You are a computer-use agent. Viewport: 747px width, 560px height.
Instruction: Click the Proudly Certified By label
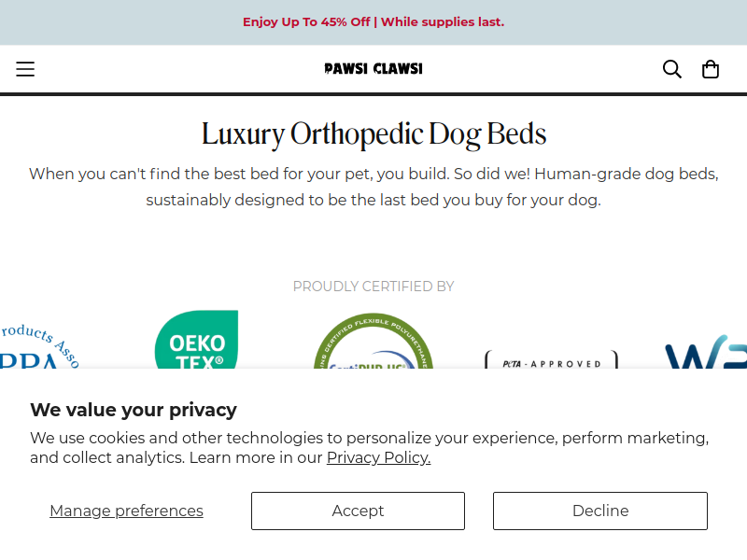[373, 287]
